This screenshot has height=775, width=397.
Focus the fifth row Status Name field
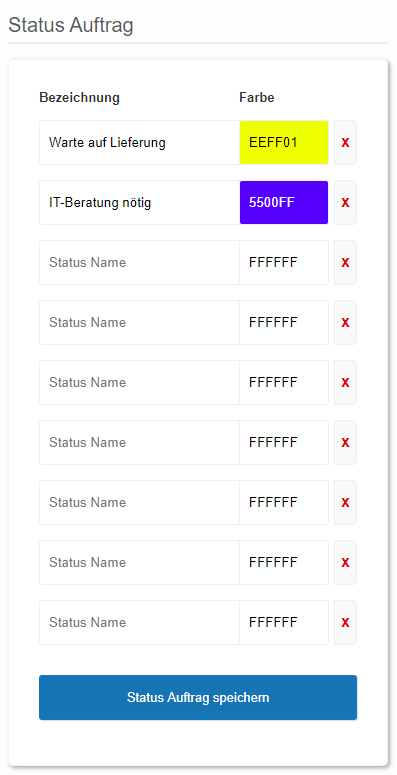click(x=139, y=382)
